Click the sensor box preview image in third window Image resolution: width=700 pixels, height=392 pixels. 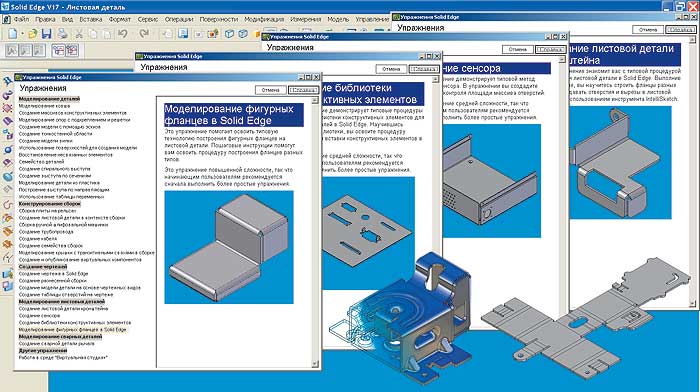(x=491, y=181)
